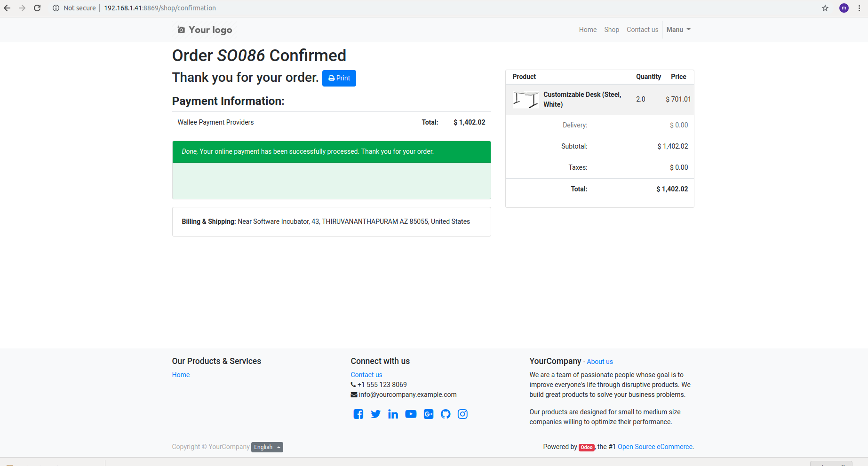Click the Customizable Desk product thumbnail
The width and height of the screenshot is (868, 466).
(x=526, y=99)
